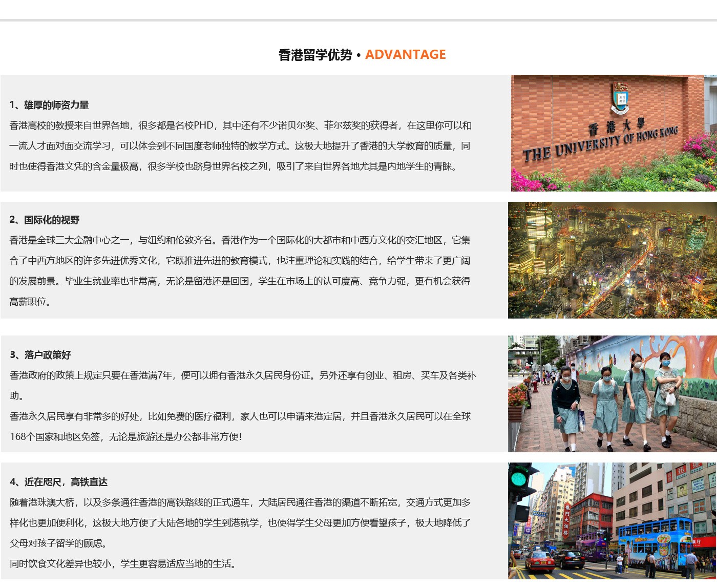The height and width of the screenshot is (588, 717).
Task: Select the heading 1、雄厚的师资力量
Action: pos(49,105)
